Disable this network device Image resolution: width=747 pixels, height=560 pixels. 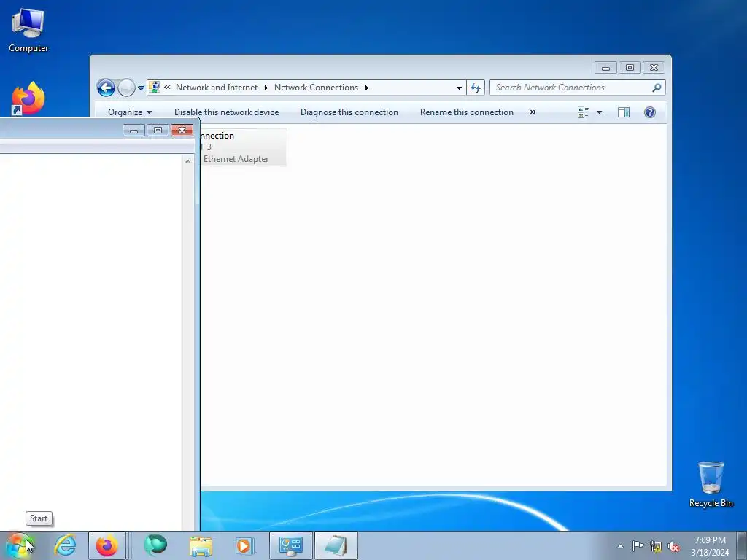226,112
